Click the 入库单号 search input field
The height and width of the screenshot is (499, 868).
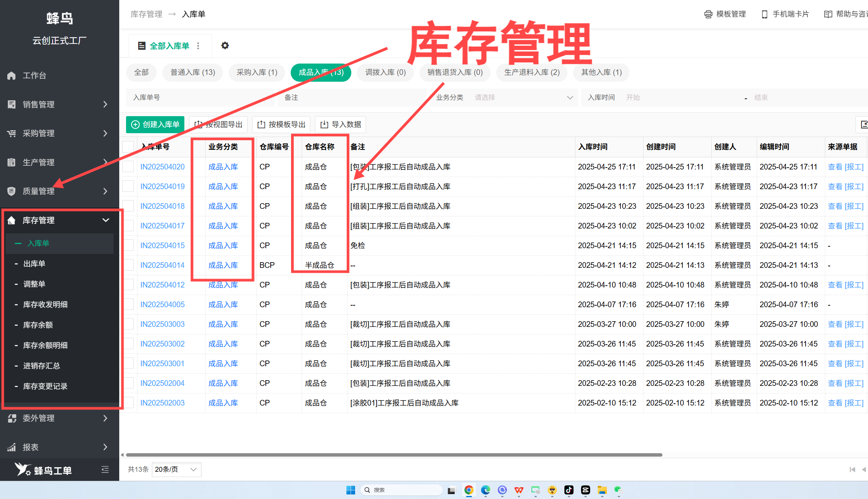[x=201, y=97]
